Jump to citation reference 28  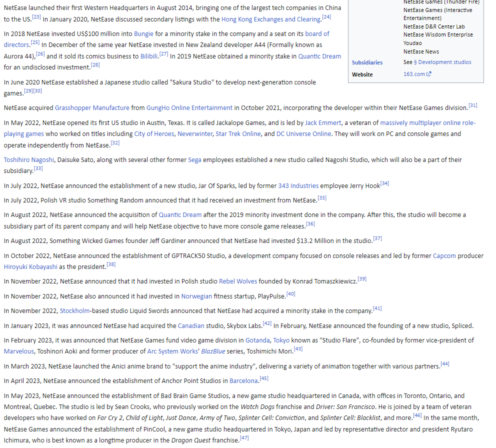(x=95, y=65)
